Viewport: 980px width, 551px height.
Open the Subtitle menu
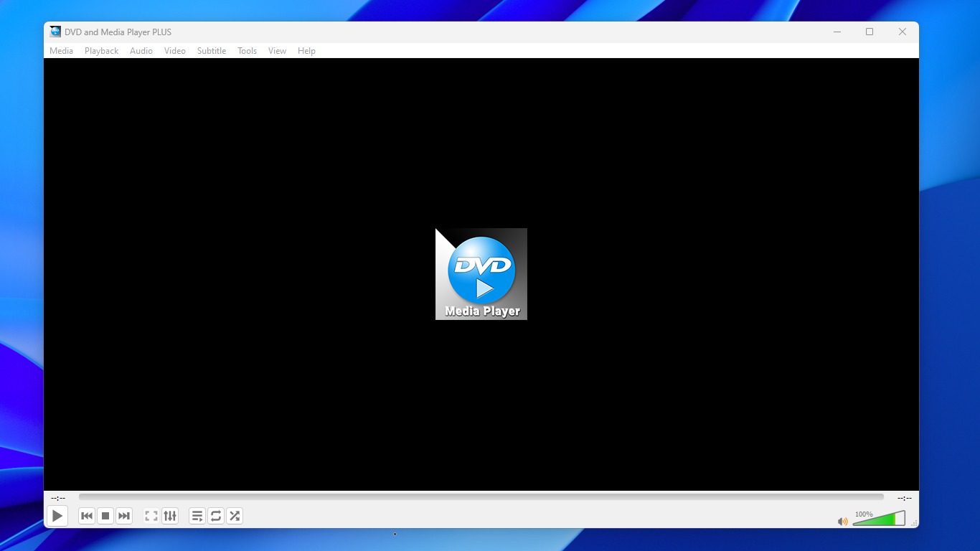tap(211, 50)
